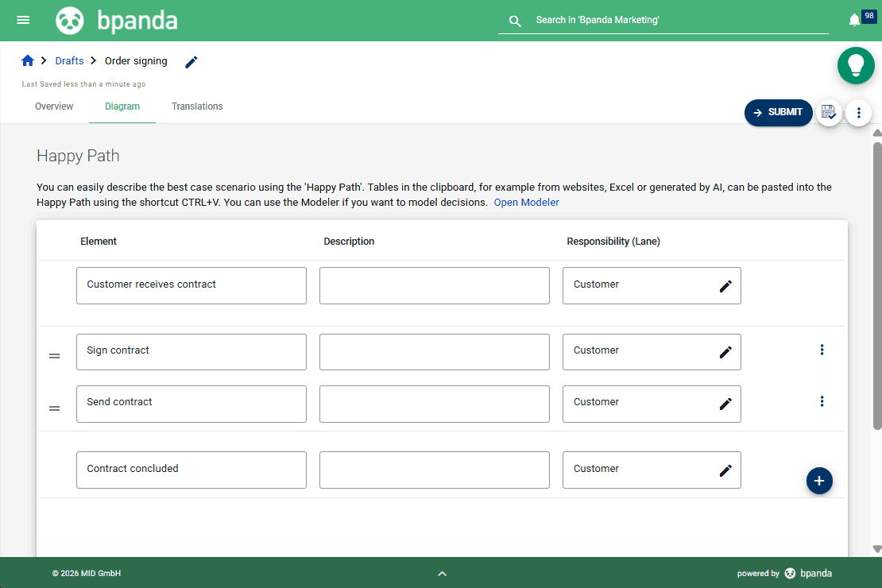The width and height of the screenshot is (882, 588).
Task: Click the plus button to add an element
Action: pyautogui.click(x=819, y=481)
